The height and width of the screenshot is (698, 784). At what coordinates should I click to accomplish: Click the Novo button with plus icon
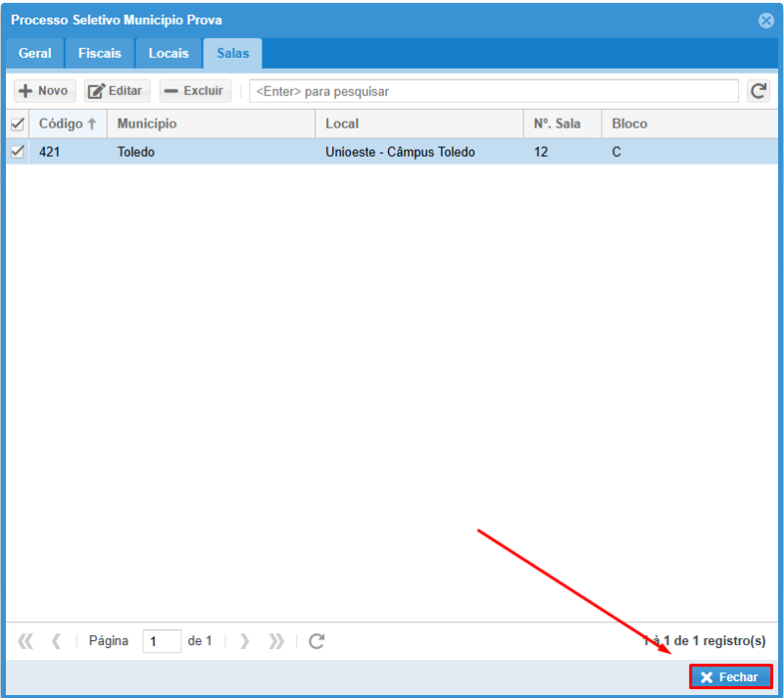point(44,91)
